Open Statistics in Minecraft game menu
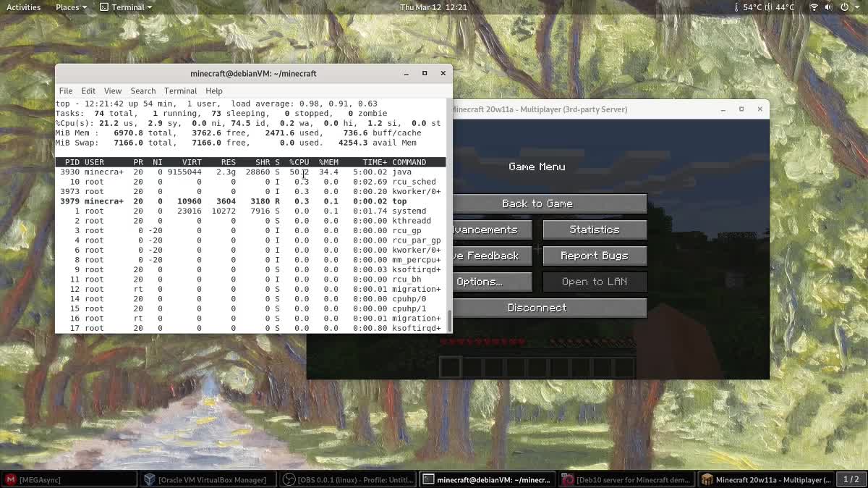The image size is (868, 488). (595, 230)
